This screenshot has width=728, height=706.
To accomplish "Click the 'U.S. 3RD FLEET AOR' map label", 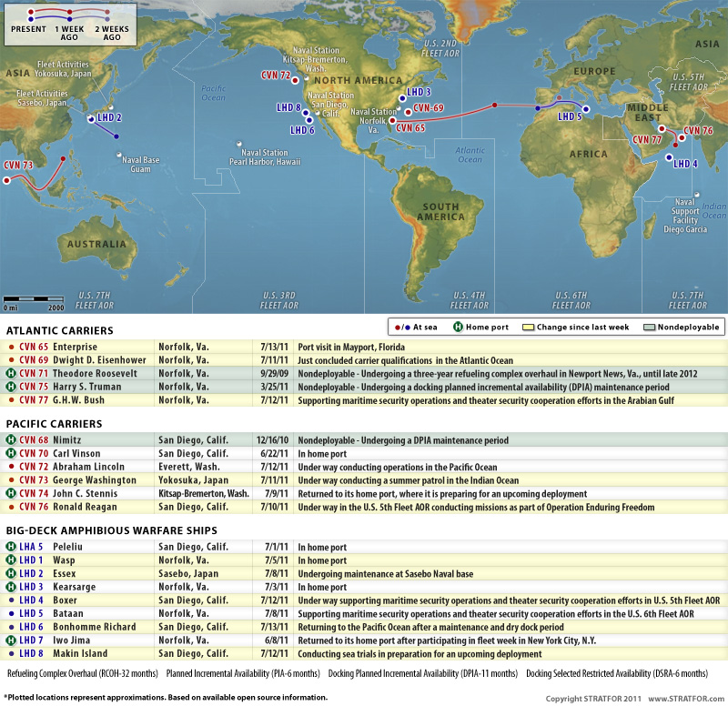I will [x=279, y=300].
